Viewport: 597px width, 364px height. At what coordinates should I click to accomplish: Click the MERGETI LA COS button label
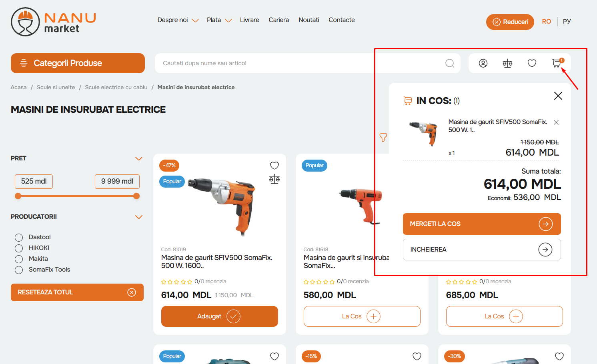point(435,224)
